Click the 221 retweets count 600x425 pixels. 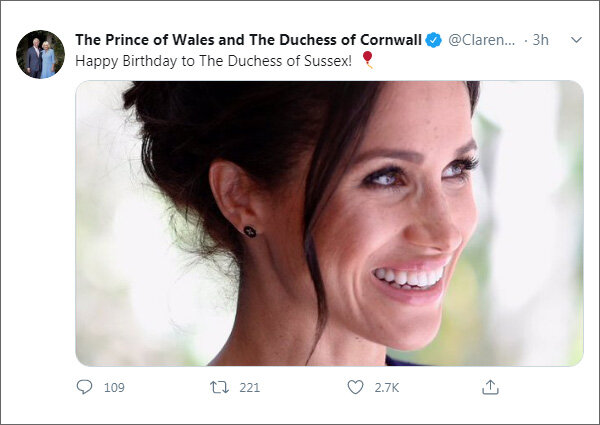(x=249, y=387)
